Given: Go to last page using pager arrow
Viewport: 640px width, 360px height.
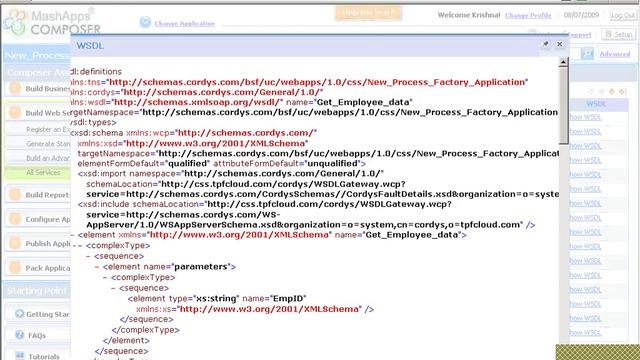Looking at the screenshot, I should coord(622,91).
